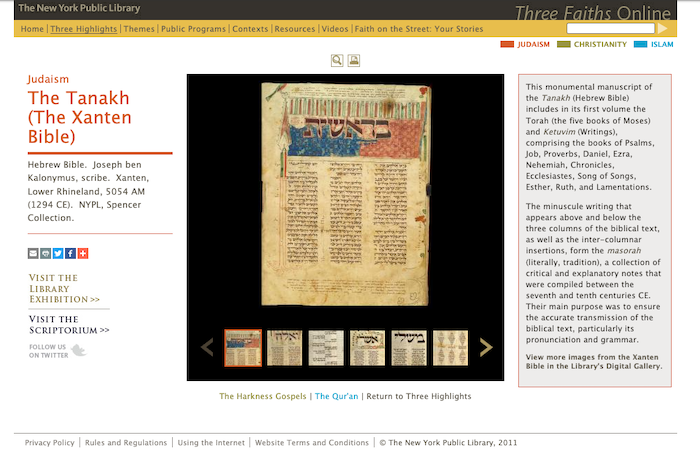Open the Home menu item
Viewport: 700px width, 464px height.
point(32,29)
